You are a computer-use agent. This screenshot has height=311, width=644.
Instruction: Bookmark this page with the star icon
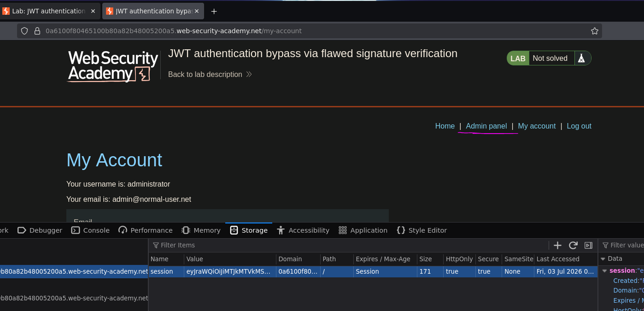coord(595,31)
